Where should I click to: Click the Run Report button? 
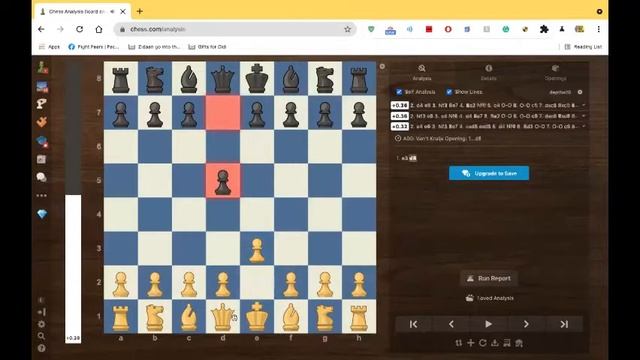(489, 278)
